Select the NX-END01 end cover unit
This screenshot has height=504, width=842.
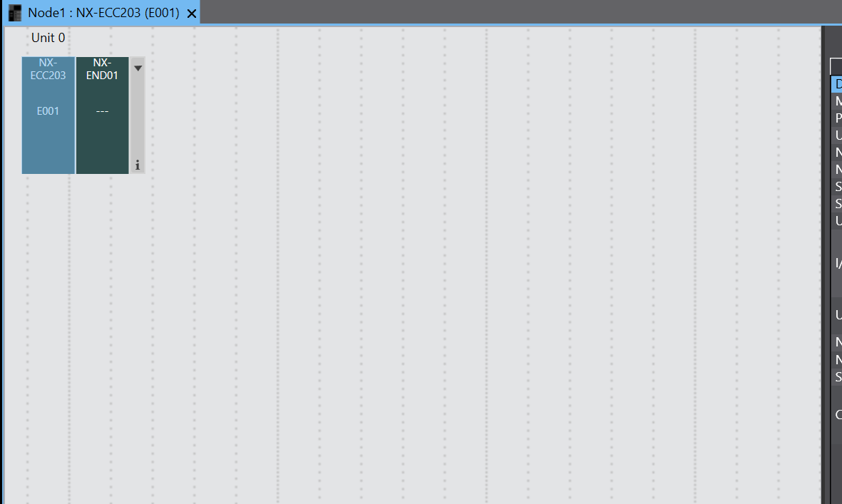pyautogui.click(x=103, y=115)
